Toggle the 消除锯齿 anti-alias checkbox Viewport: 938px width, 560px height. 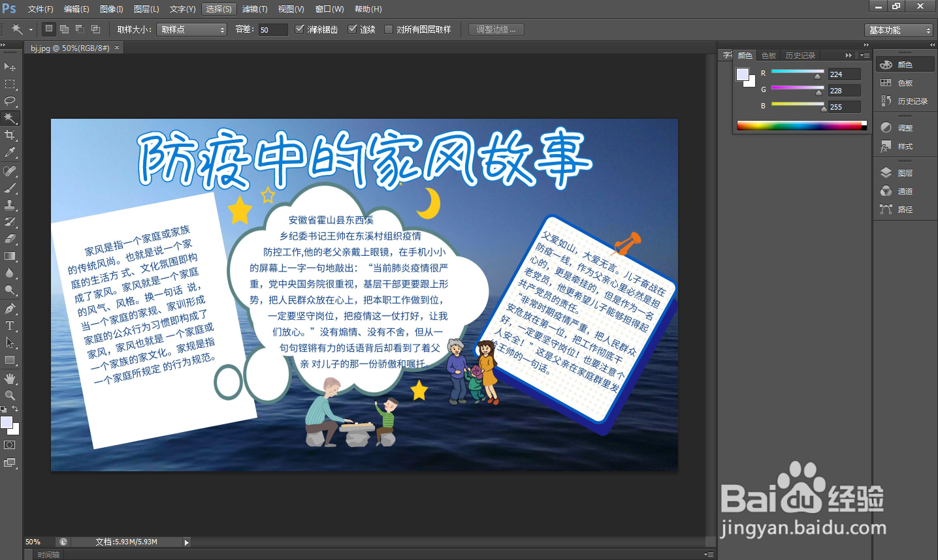coord(300,29)
